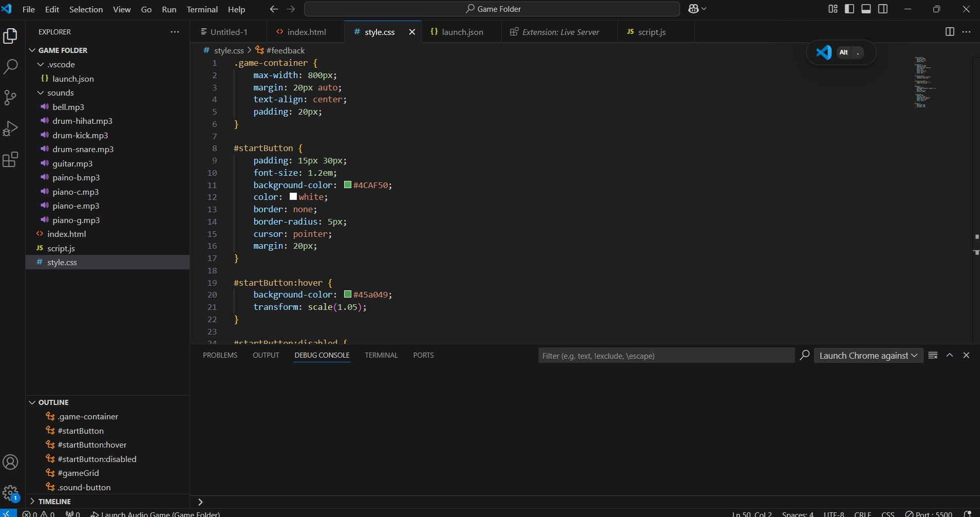Click the Port: 5500 Live Server status
The image size is (980, 517).
[929, 513]
